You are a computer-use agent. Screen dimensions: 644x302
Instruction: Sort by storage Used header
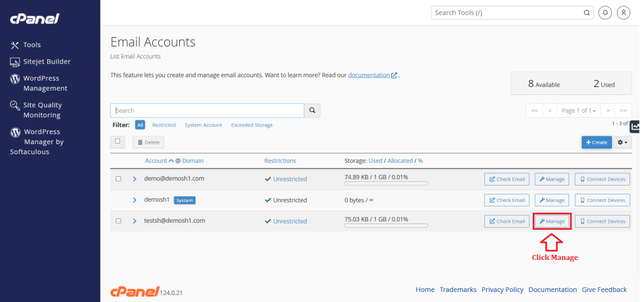375,160
